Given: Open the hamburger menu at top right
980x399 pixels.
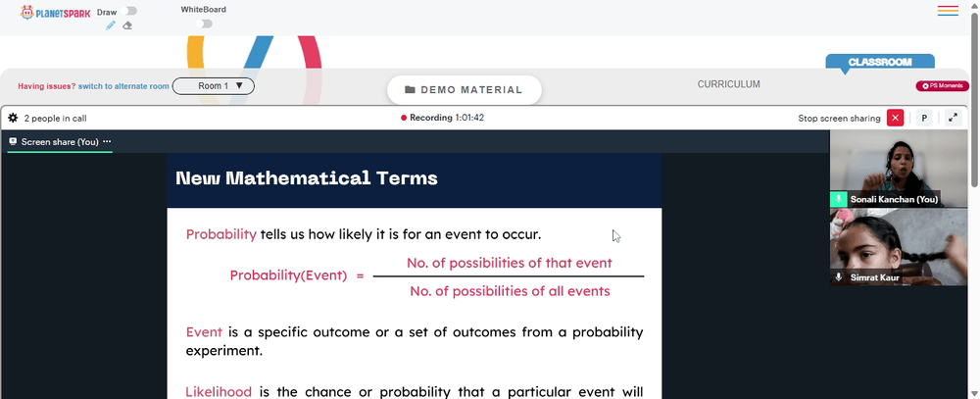Looking at the screenshot, I should point(948,11).
